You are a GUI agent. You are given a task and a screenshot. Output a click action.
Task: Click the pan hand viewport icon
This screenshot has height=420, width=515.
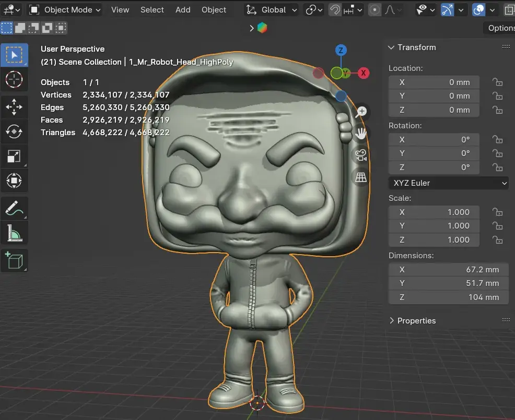(361, 133)
